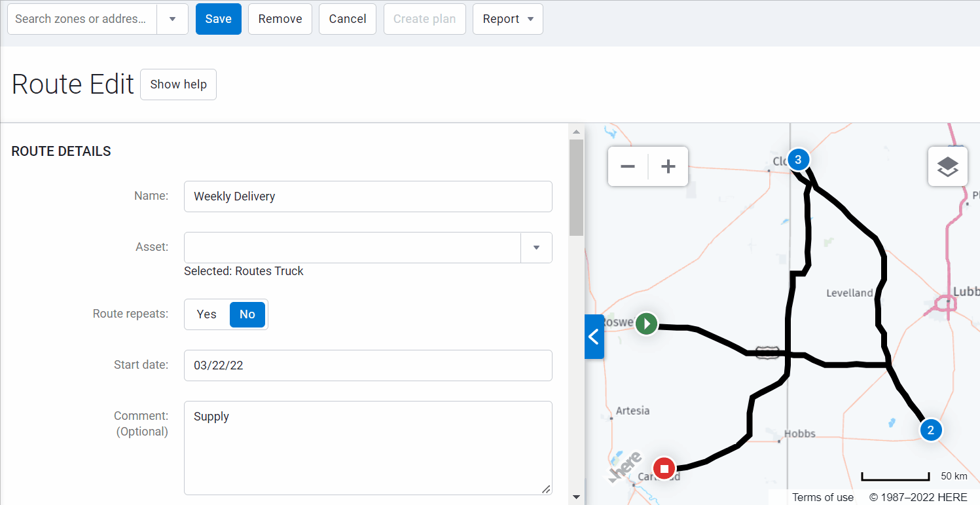Click waypoint marker 3 near Clovis
This screenshot has width=980, height=505.
point(798,159)
